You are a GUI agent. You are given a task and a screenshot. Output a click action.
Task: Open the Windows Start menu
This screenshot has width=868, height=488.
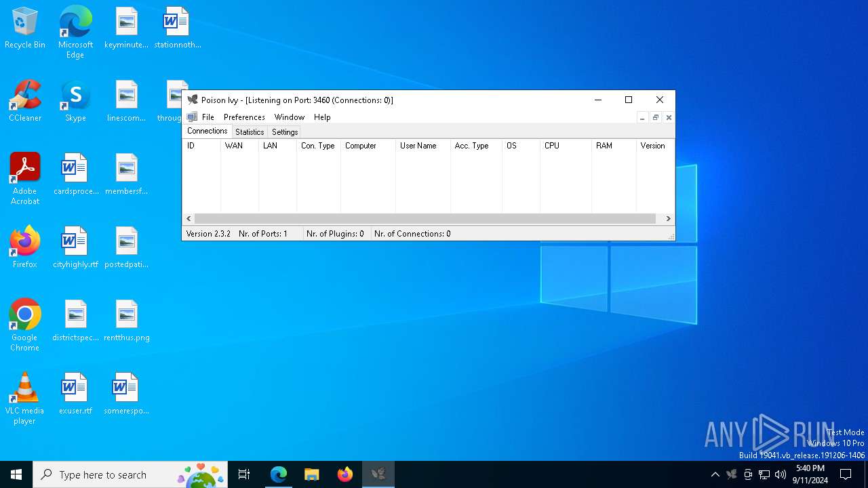click(16, 474)
